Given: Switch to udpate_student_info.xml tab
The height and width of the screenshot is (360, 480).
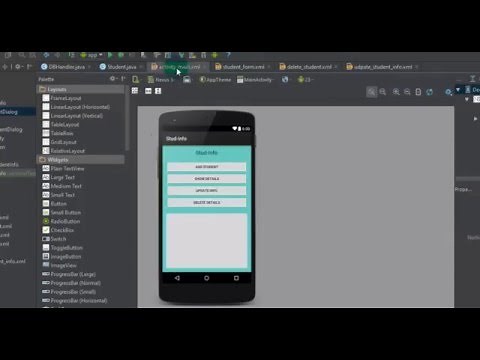Looking at the screenshot, I should [379, 67].
